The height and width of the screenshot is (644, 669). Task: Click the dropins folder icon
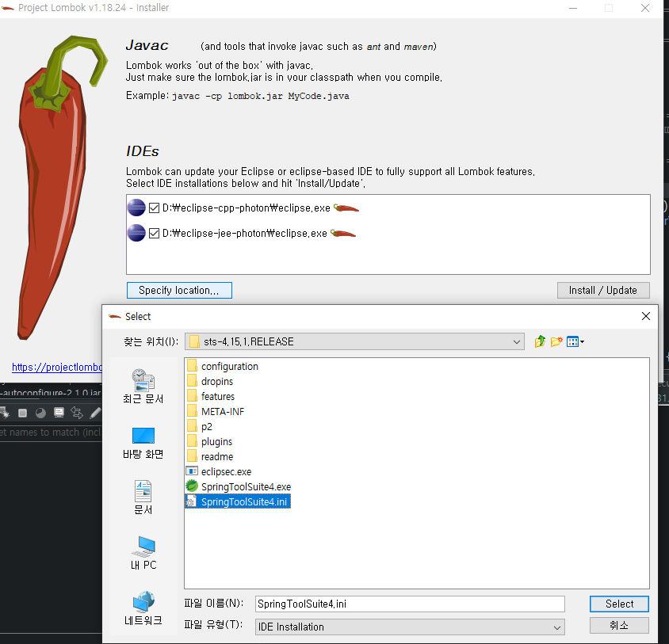pos(192,381)
